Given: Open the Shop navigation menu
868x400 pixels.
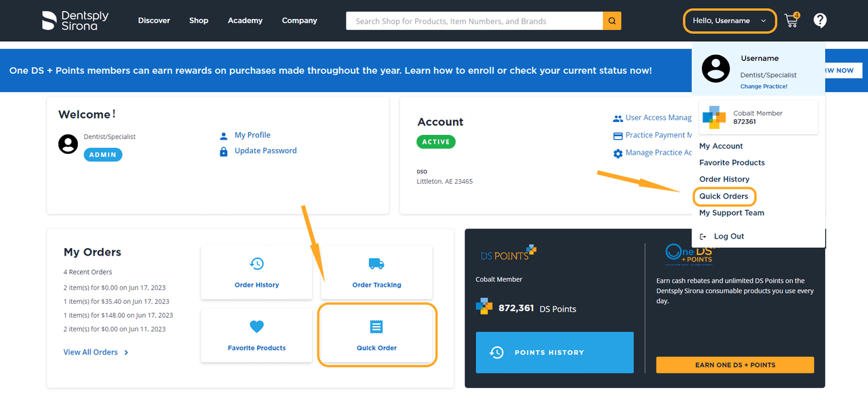Looking at the screenshot, I should [199, 20].
